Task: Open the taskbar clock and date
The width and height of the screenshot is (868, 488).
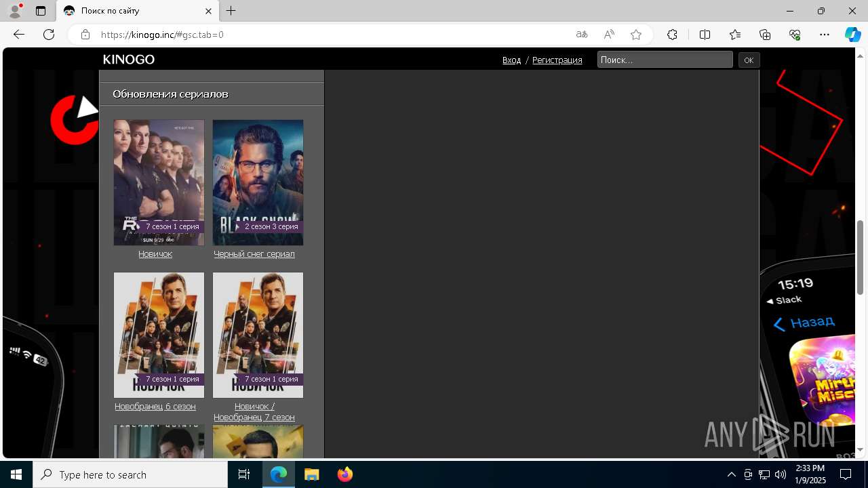Action: pos(810,474)
